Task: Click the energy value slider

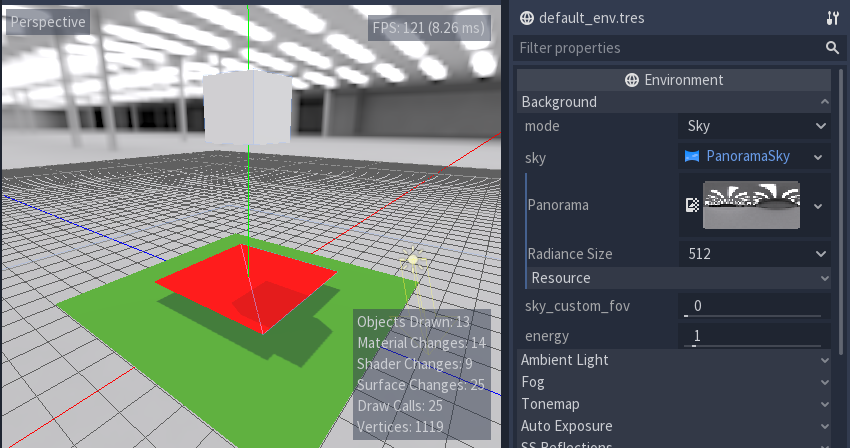Action: (755, 336)
